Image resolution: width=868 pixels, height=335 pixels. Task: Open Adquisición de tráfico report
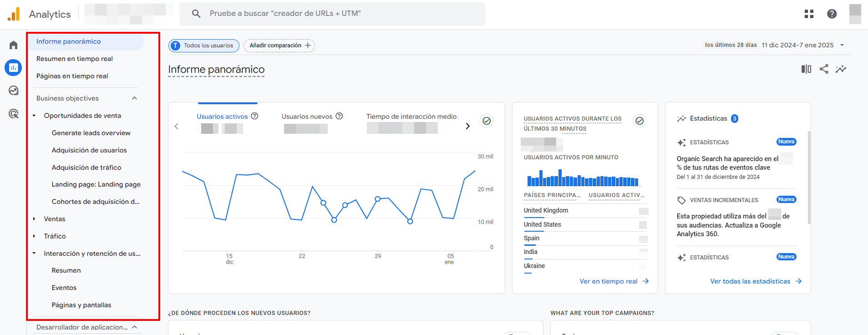(x=86, y=167)
